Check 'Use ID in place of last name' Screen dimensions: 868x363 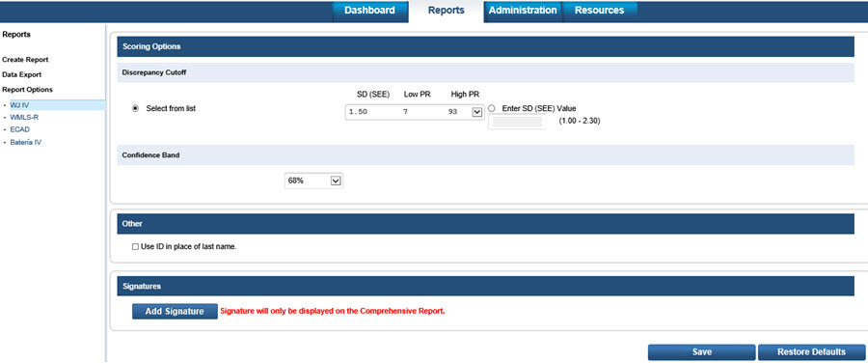pyautogui.click(x=135, y=247)
